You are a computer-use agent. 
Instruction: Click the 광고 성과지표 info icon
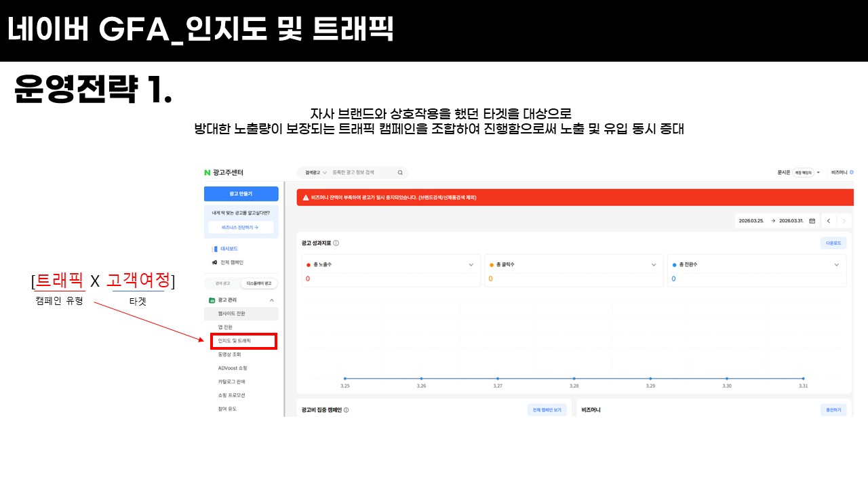tap(336, 243)
